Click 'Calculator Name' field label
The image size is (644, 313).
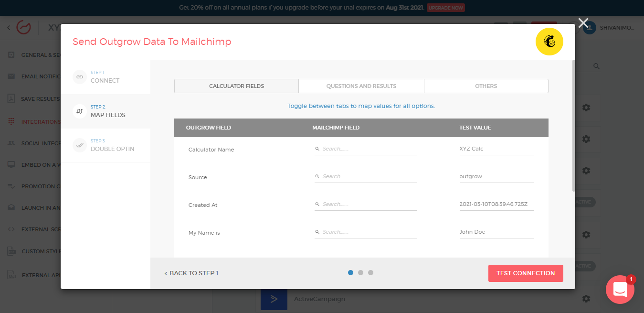(x=211, y=150)
